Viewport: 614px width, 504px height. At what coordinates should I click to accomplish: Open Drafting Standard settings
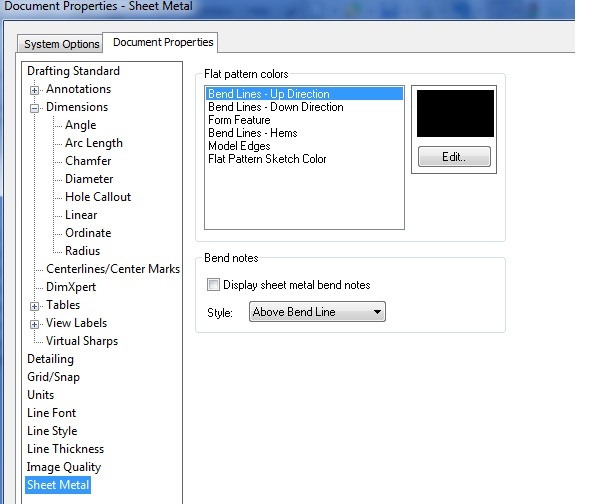73,71
